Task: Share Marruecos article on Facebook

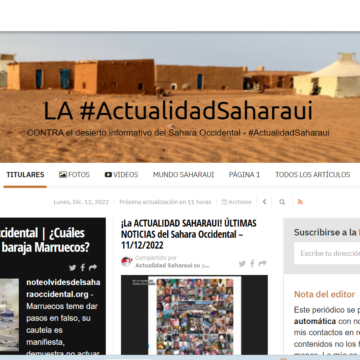Action: [83, 267]
